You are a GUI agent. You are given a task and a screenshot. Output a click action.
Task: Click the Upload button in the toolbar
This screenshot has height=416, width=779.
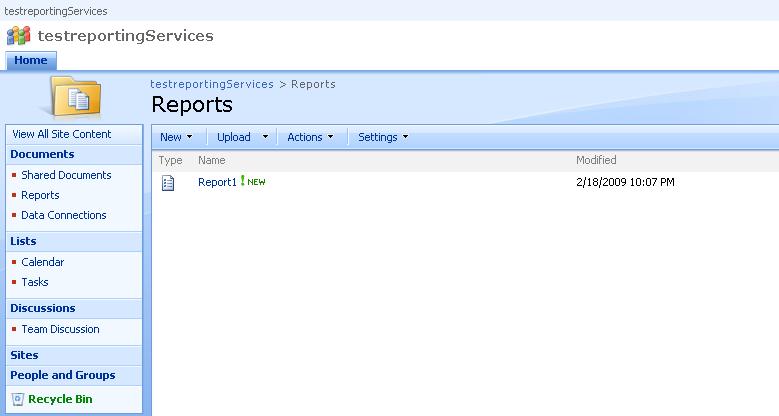tap(234, 137)
